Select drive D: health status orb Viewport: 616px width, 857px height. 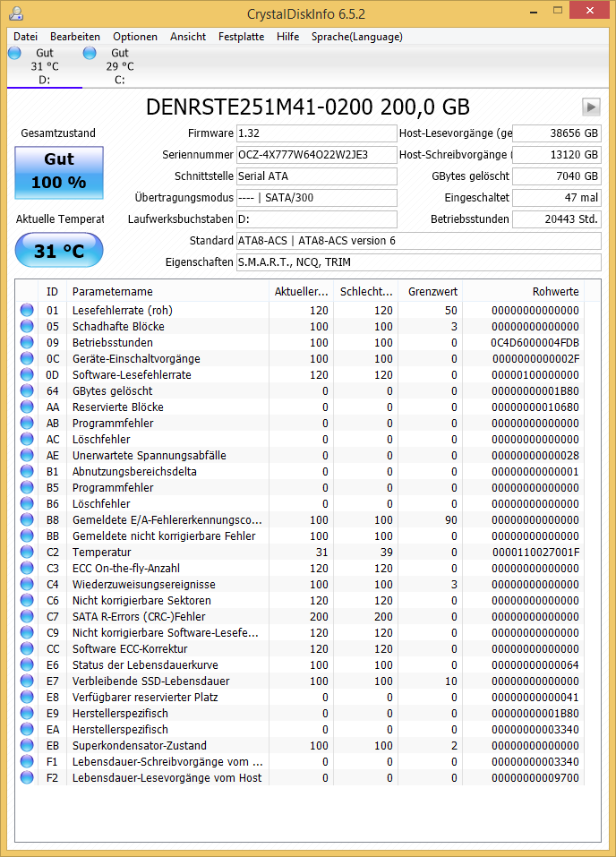(14, 53)
